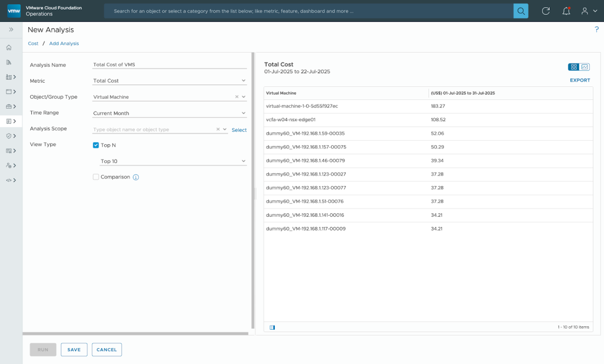Image resolution: width=604 pixels, height=364 pixels.
Task: Open the factory-shaped sidebar icon
Action: 9,77
